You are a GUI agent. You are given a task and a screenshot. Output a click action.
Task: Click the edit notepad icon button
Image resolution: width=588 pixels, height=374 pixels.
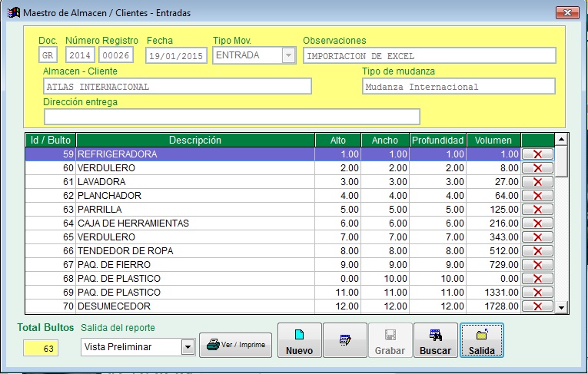(345, 341)
